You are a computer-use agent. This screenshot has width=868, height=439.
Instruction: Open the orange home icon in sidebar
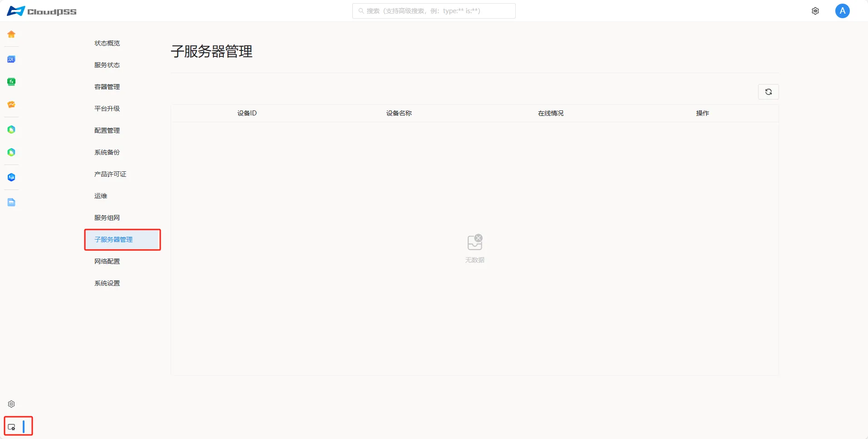11,34
